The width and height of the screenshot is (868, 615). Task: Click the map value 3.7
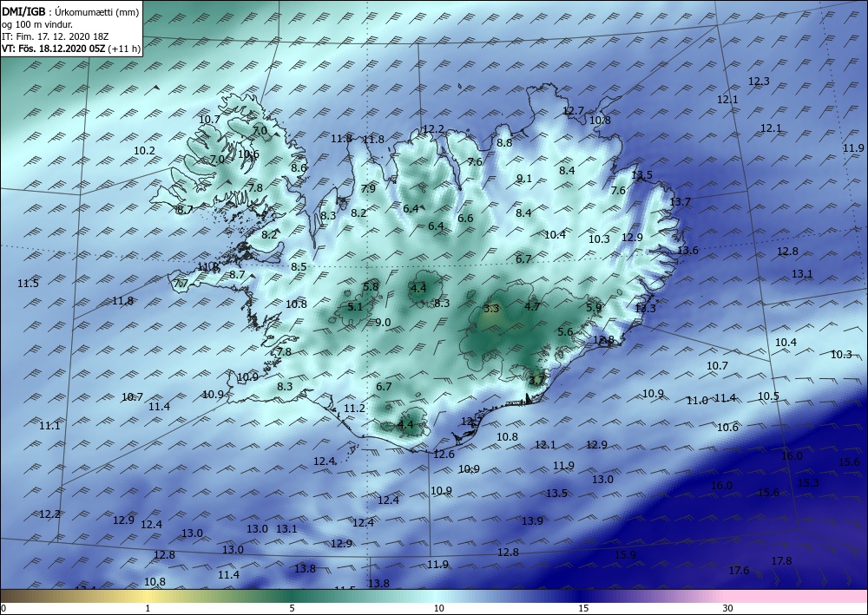click(x=536, y=380)
